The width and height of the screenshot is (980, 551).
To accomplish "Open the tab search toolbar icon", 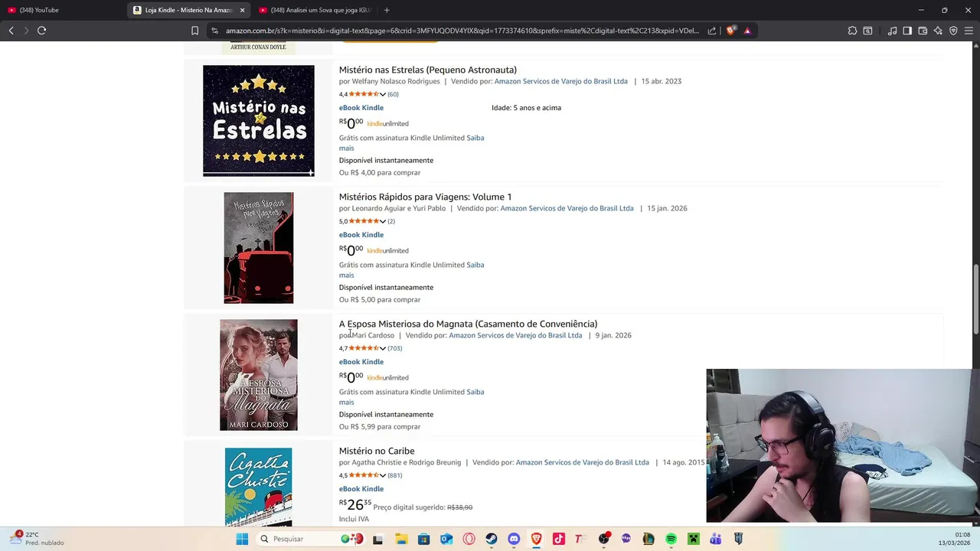I will click(867, 31).
